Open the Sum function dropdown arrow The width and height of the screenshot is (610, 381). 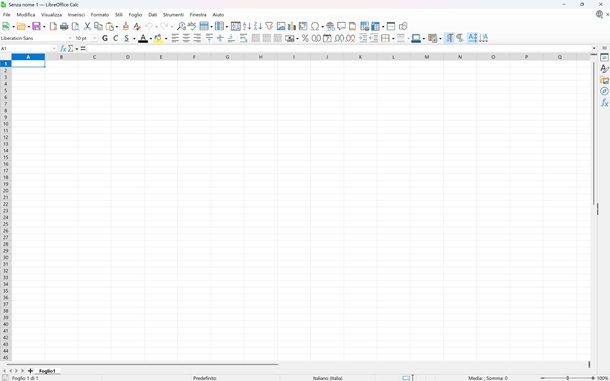(x=77, y=49)
